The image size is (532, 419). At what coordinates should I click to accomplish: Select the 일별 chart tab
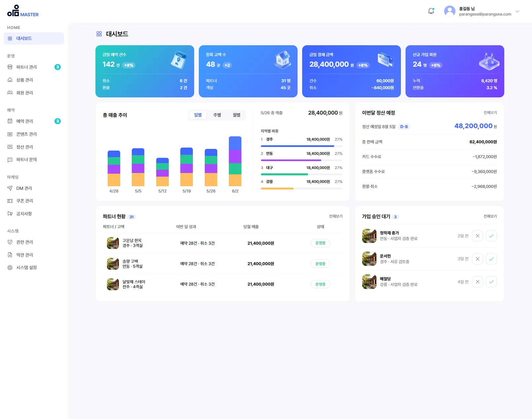(198, 115)
